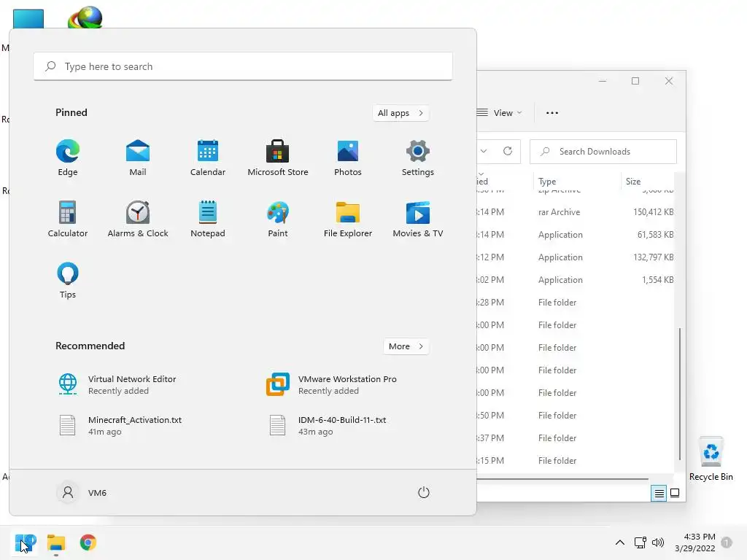Viewport: 747px width, 560px height.
Task: Open IDM-6-40-Build-11-.txt recent file
Action: 326,425
